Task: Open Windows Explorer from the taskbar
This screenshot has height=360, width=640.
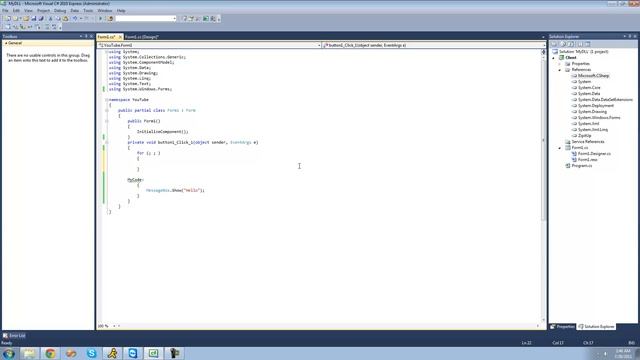Action: point(29,353)
